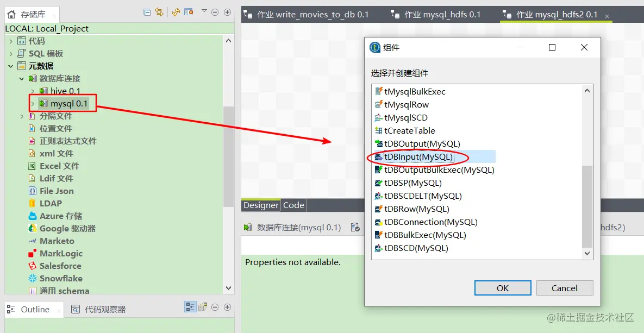The image size is (644, 333).
Task: Switch to the Designer tab
Action: [x=261, y=205]
